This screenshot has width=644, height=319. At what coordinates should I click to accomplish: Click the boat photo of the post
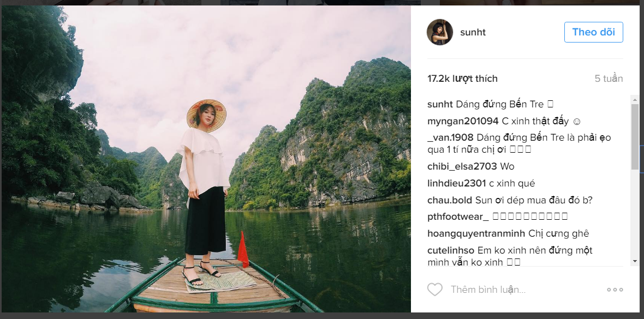(x=206, y=158)
